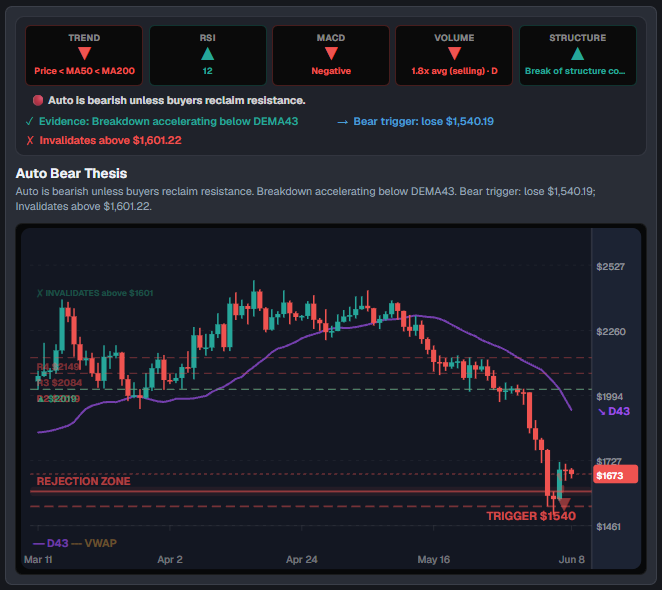Click the 'Auto Bear Thesis' heading
This screenshot has height=590, width=662.
(x=71, y=173)
